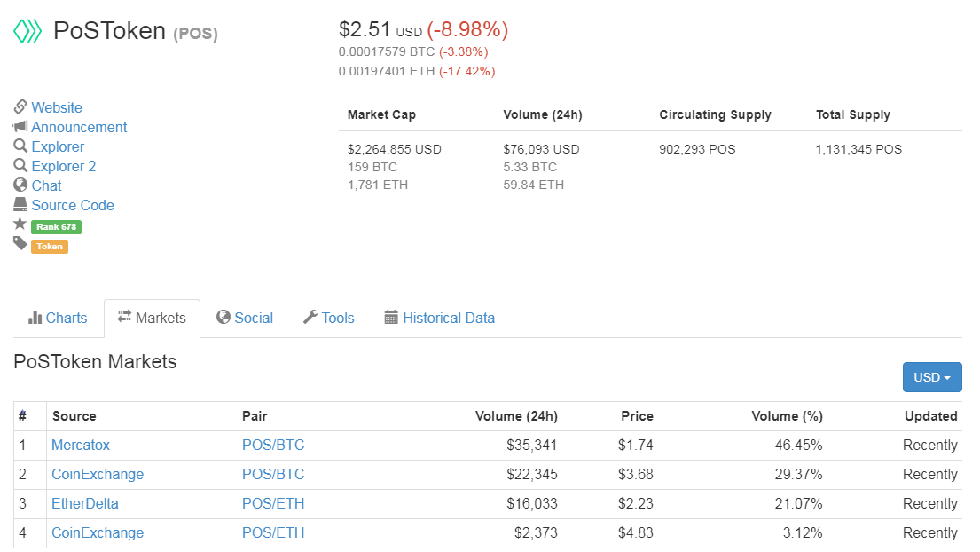Click the 59.84 ETH volume value
The width and height of the screenshot is (980, 552).
tap(533, 185)
